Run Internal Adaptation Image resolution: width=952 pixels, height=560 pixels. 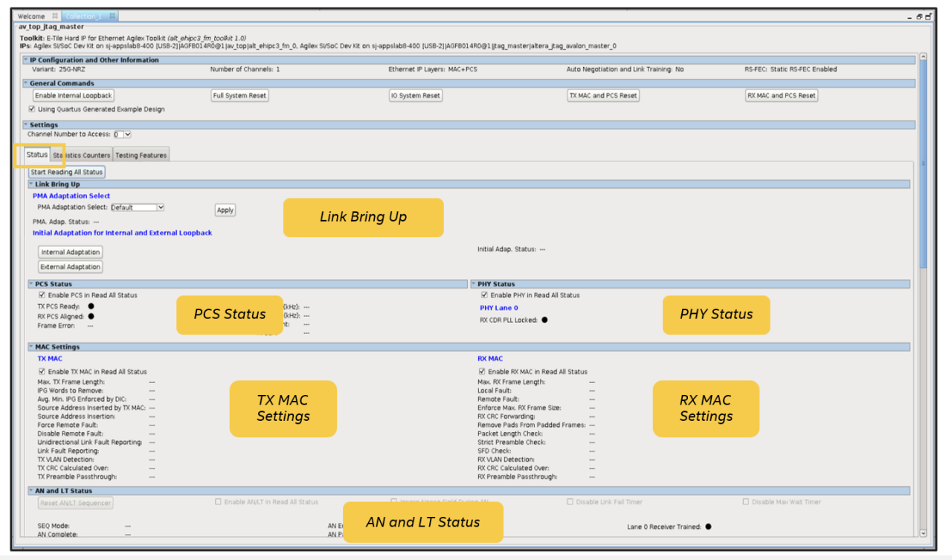[x=70, y=251]
